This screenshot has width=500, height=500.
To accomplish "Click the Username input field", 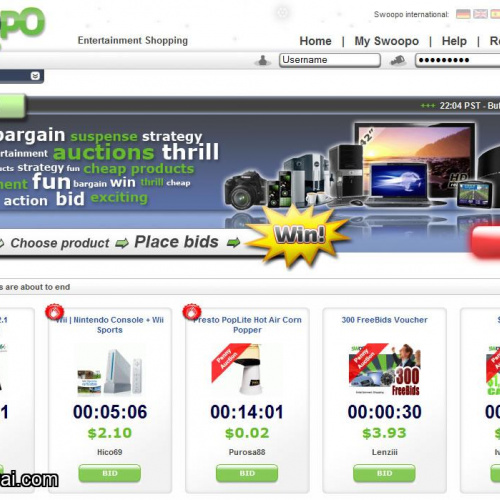I will tap(330, 60).
